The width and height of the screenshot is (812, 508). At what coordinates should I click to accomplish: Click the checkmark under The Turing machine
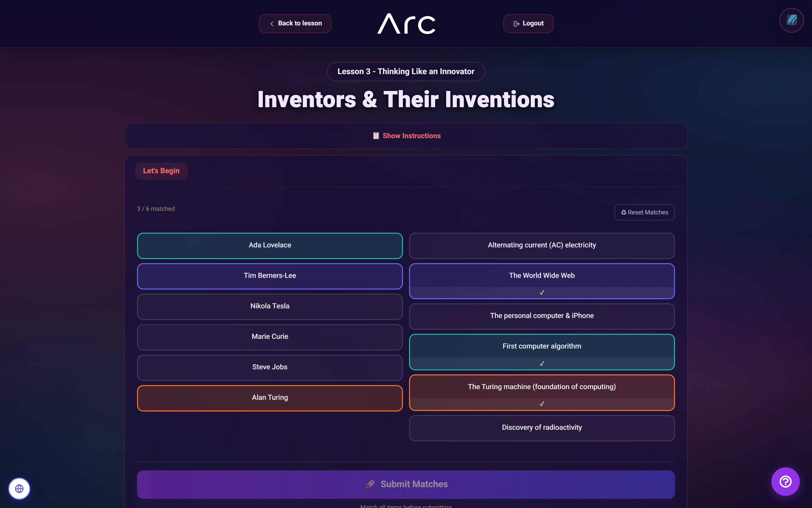click(x=542, y=404)
